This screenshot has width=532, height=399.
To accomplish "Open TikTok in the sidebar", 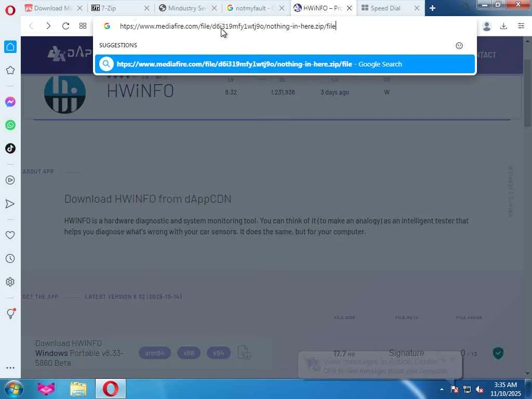I will click(10, 148).
